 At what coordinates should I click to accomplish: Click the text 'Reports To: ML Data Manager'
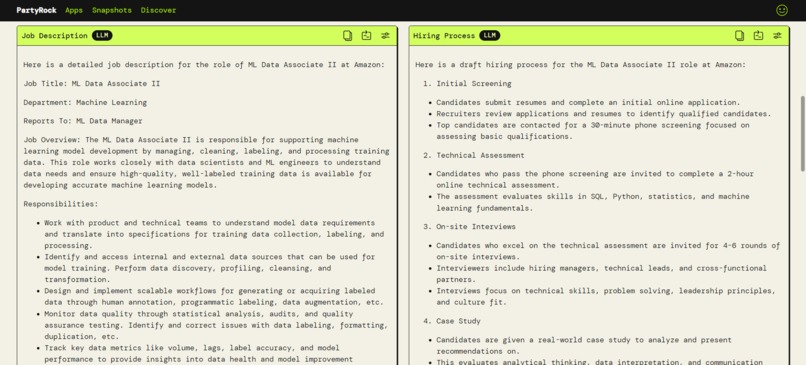click(x=83, y=121)
